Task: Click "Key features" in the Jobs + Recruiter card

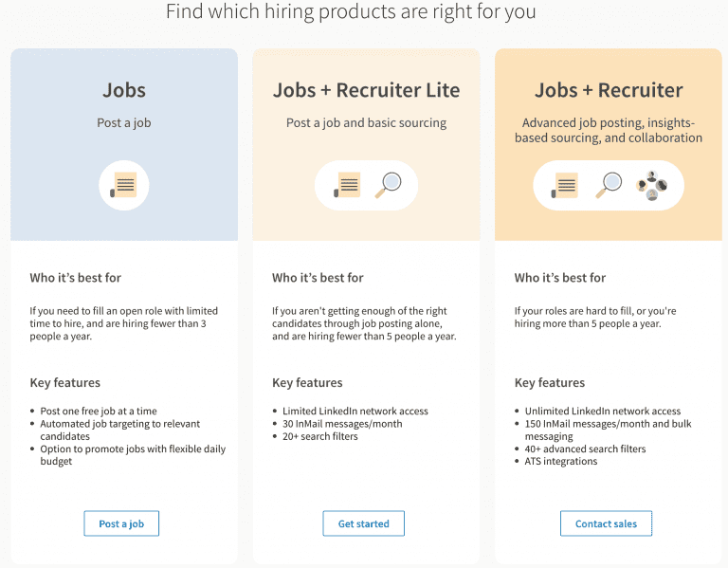Action: pos(550,383)
